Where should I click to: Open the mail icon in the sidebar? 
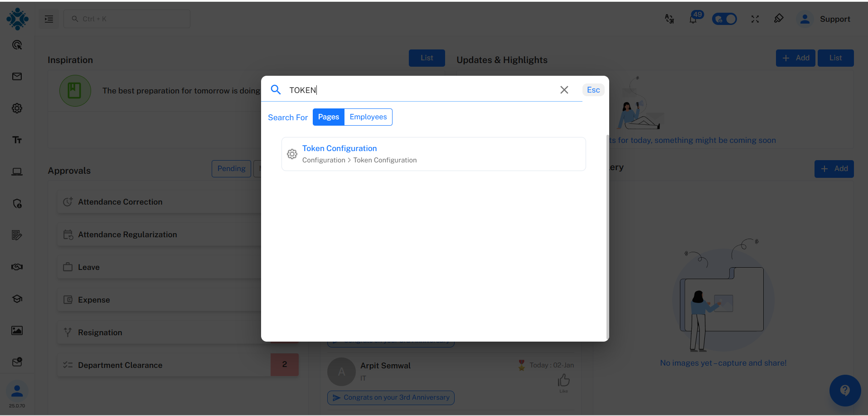[17, 76]
